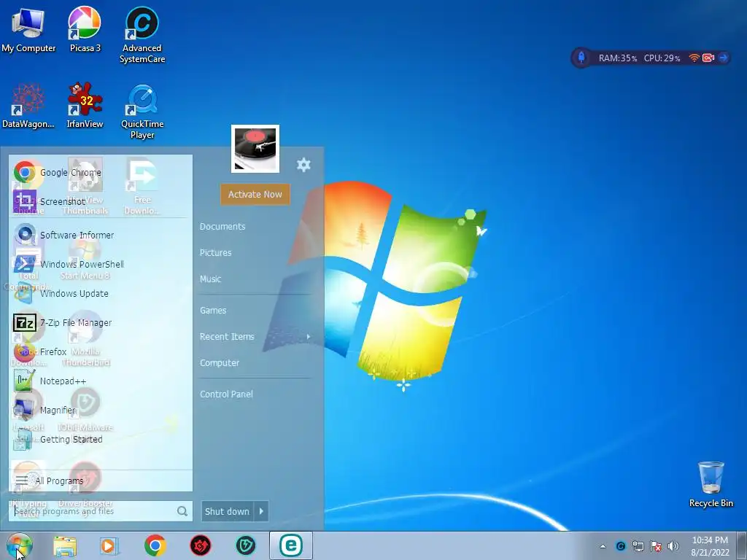Open DataWagon desktop shortcut

(28, 106)
